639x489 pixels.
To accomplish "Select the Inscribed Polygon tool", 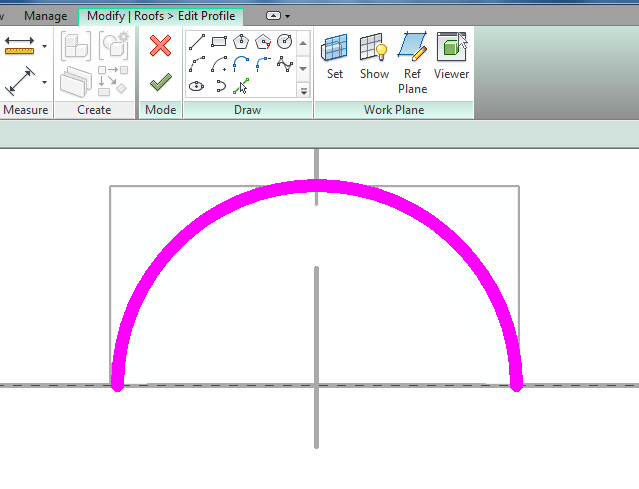I will [241, 42].
